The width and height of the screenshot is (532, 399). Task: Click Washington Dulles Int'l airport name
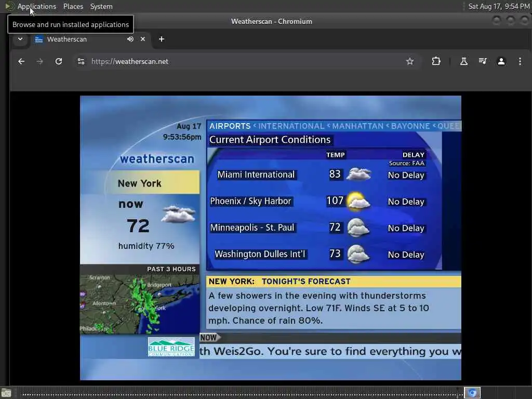tap(260, 254)
